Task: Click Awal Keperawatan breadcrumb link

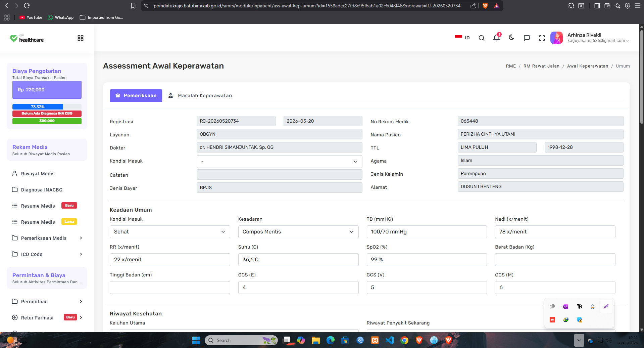Action: click(x=587, y=66)
